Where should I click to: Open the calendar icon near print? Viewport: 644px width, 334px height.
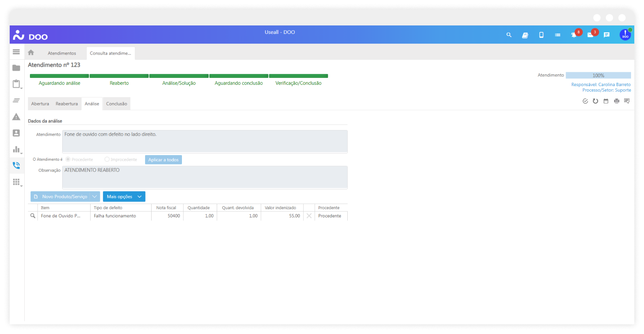point(606,101)
